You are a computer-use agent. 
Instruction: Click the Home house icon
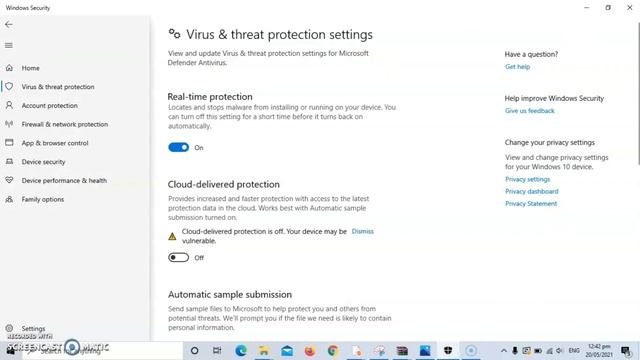click(9, 68)
